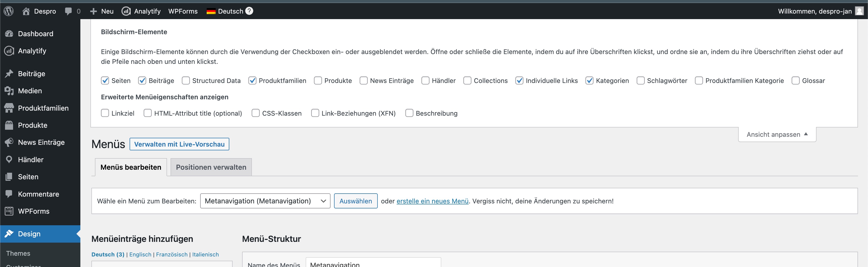
Task: Open Themes submenu item
Action: 18,253
